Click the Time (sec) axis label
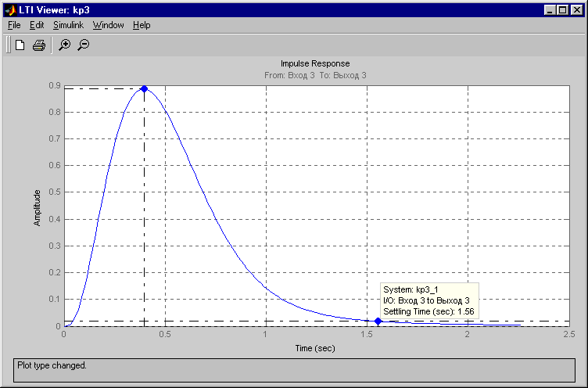Screen dimensions: 588x388 [315, 348]
